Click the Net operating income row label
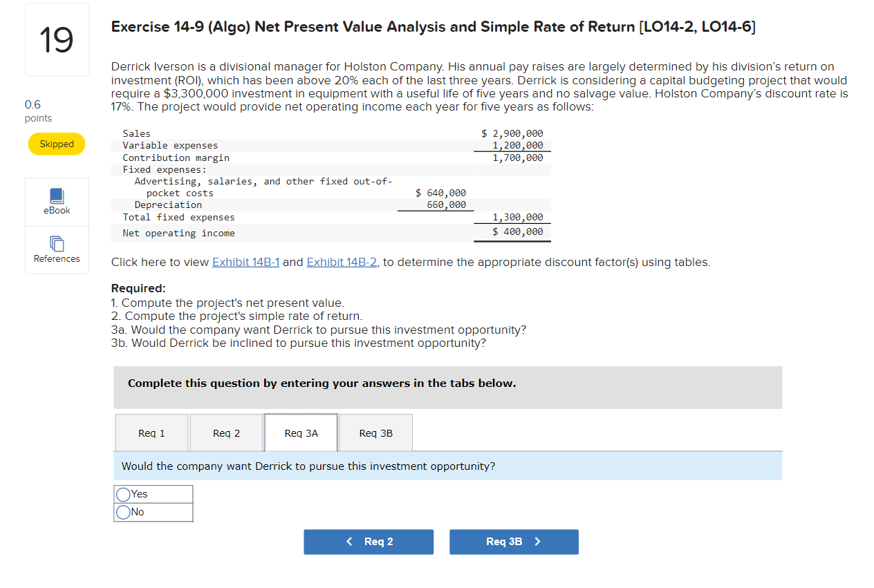 coord(178,233)
